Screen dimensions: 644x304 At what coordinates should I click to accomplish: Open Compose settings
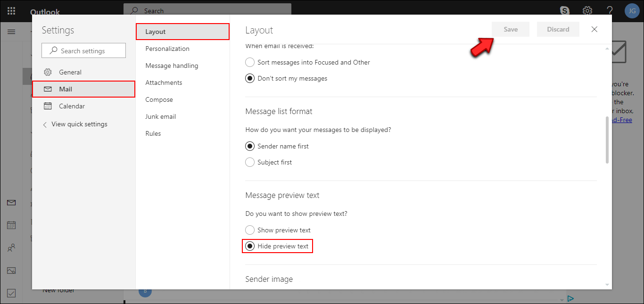pos(182,99)
